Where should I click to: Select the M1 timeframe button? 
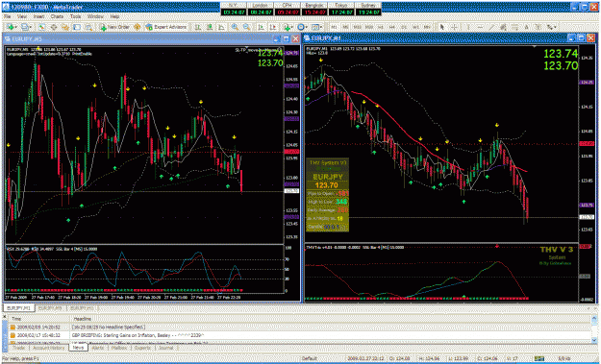(335, 27)
